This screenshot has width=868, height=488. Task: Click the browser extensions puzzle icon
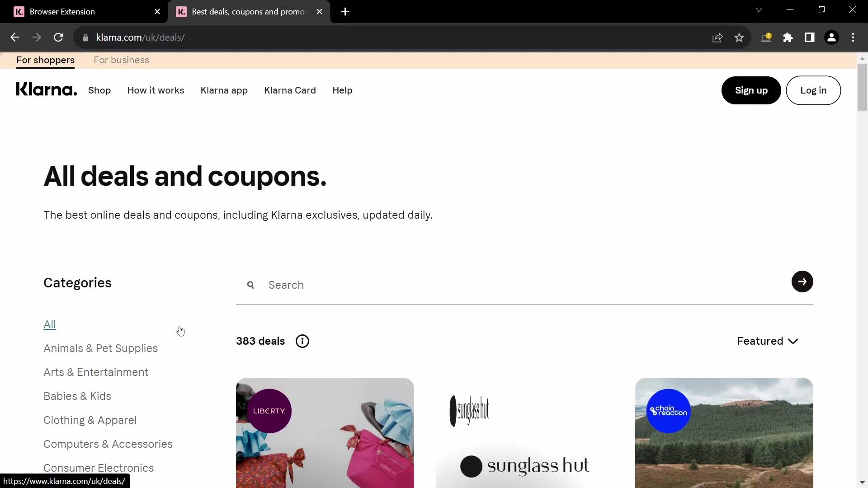pos(788,38)
